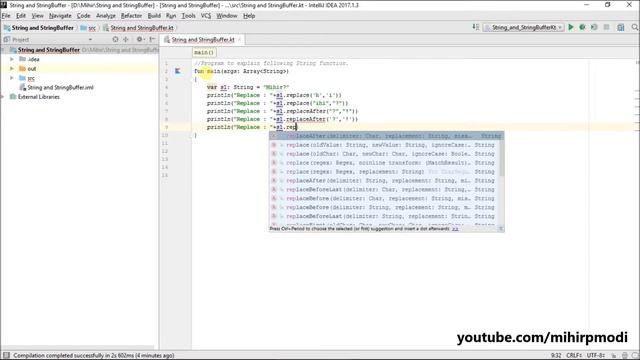
Task: Toggle tool window buttons icon in status bar
Action: click(6, 356)
